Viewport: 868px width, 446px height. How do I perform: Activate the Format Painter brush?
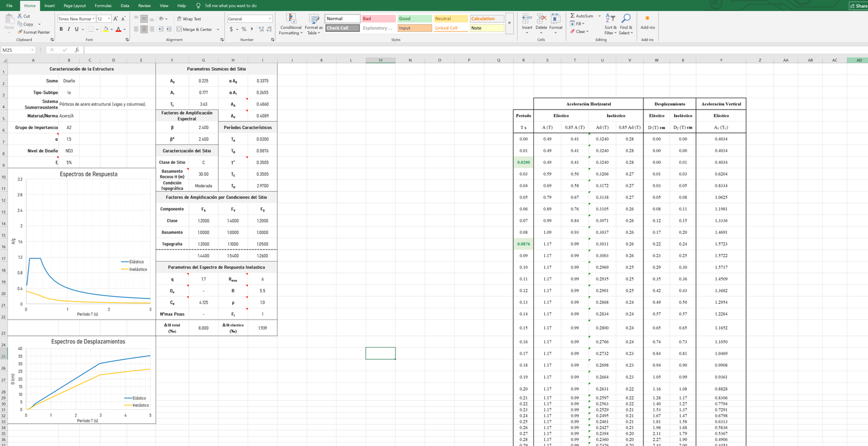pyautogui.click(x=20, y=32)
